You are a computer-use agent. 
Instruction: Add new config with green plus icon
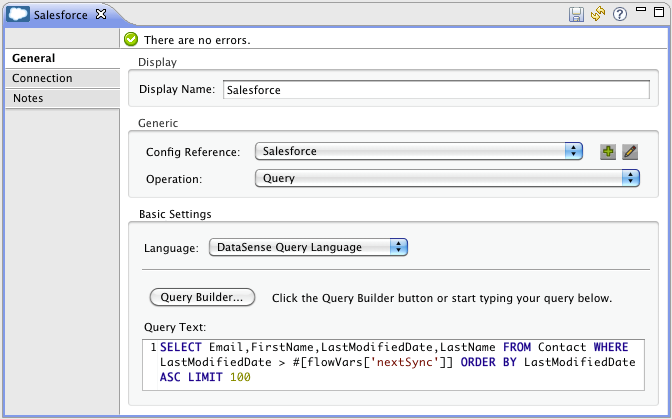click(x=607, y=152)
